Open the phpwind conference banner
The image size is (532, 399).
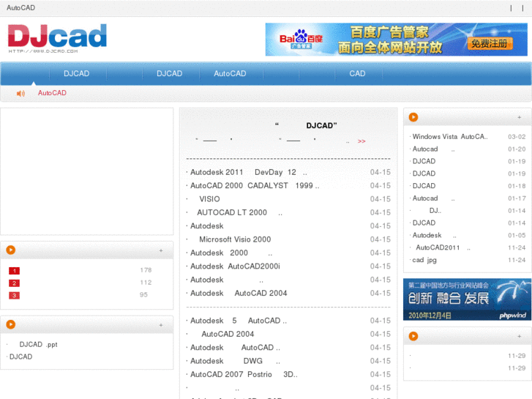[x=467, y=299]
